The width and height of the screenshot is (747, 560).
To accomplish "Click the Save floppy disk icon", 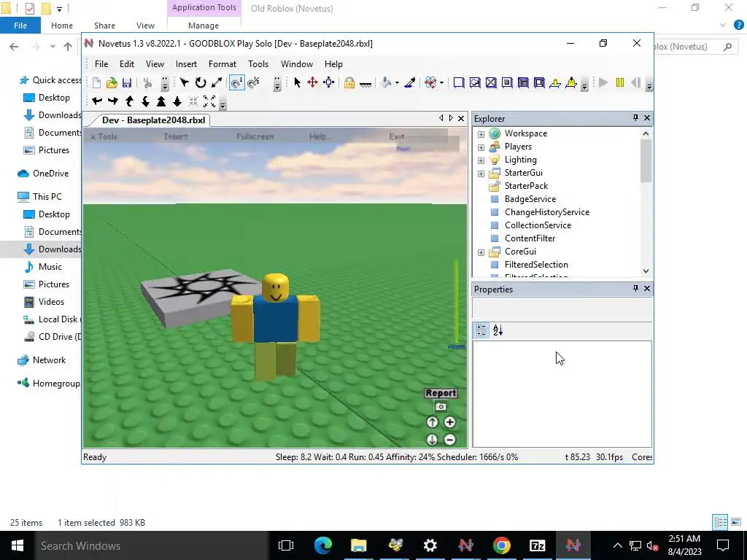I will coord(127,83).
